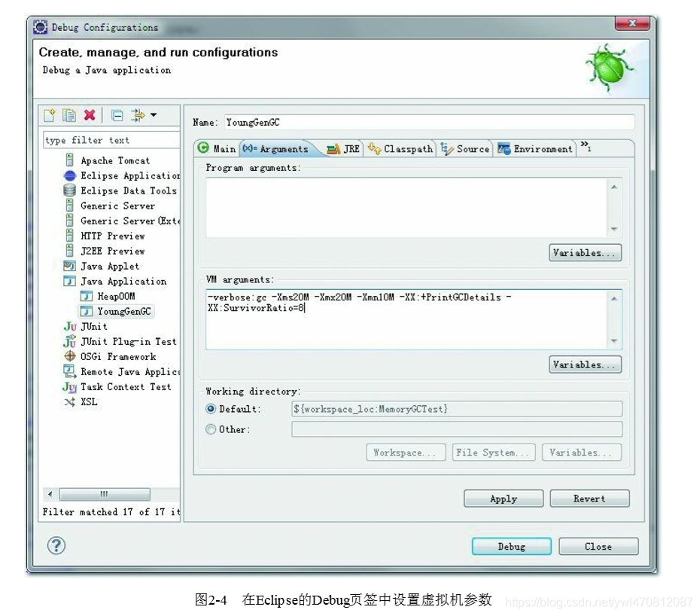This screenshot has width=700, height=616.
Task: Switch to the JRE tab
Action: point(343,149)
